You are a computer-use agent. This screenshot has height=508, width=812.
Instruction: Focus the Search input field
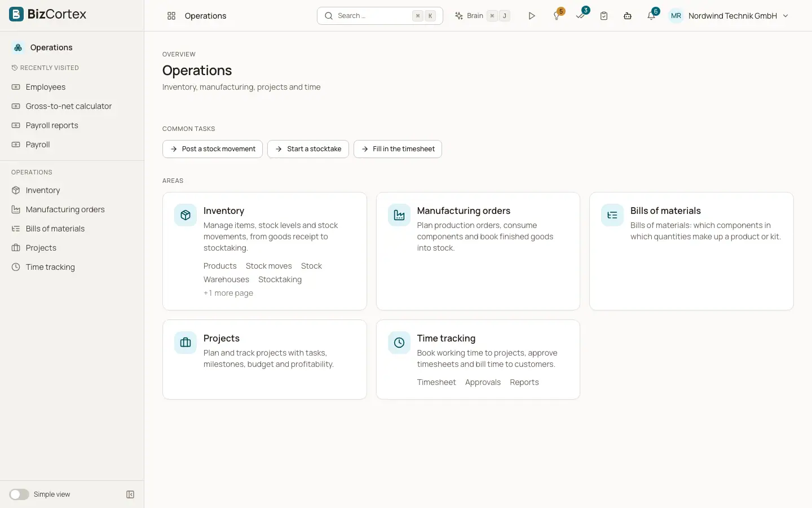coord(380,16)
